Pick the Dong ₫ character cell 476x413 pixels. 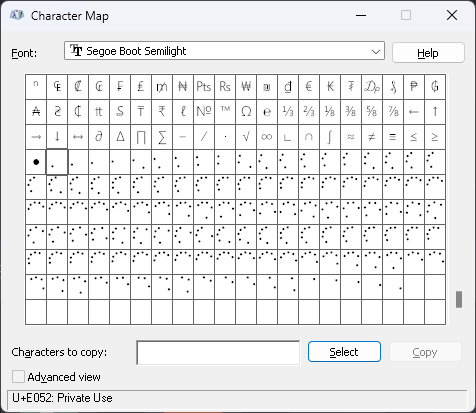point(288,87)
